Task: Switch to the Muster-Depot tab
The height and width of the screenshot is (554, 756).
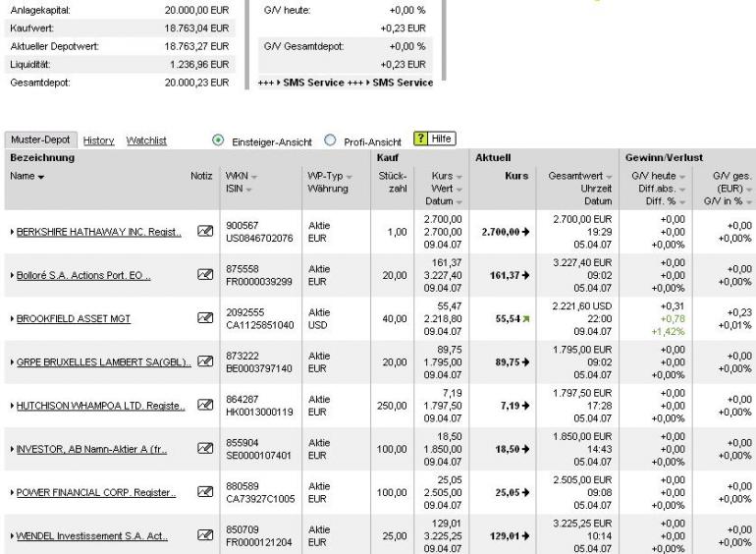Action: pos(40,139)
